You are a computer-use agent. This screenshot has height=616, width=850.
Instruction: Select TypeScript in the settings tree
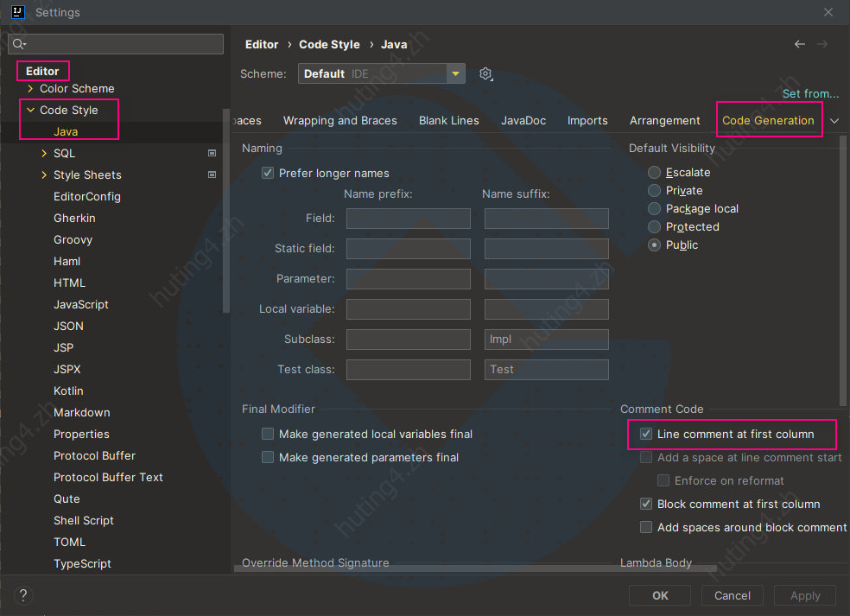[x=82, y=564]
